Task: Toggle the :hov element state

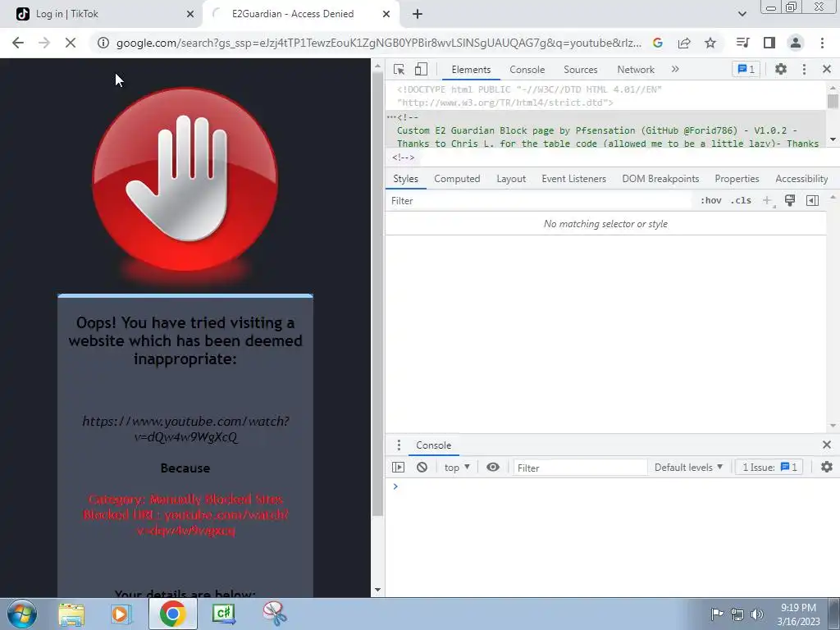Action: pos(711,200)
